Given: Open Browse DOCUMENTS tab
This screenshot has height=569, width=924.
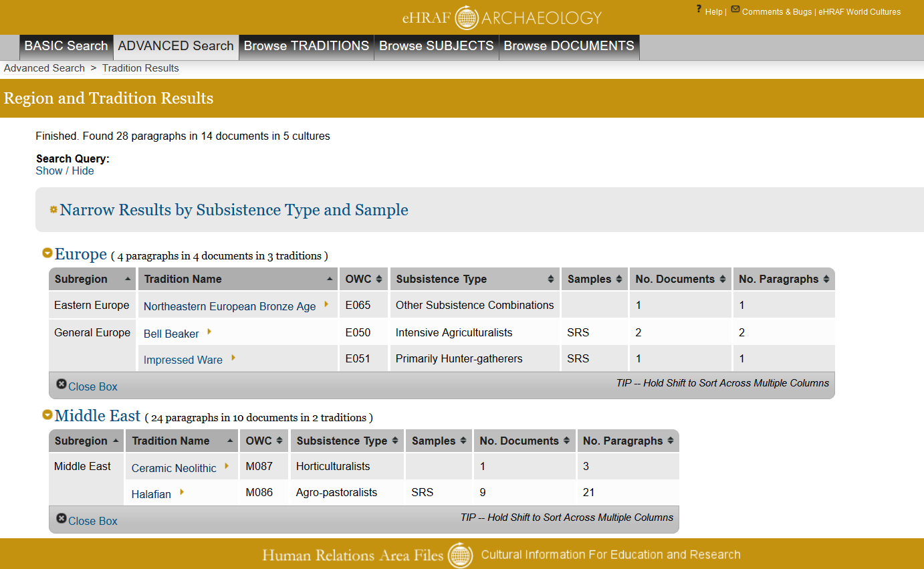Looking at the screenshot, I should (x=569, y=46).
